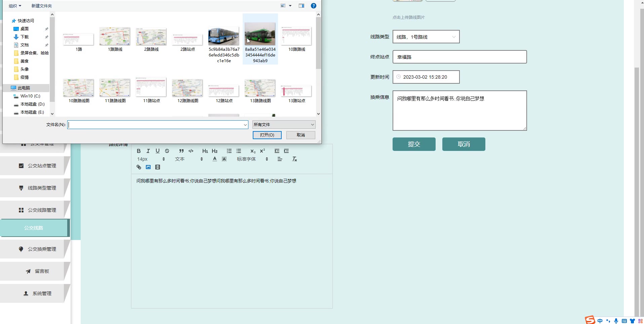Add a hyperlink using the link icon

(139, 167)
